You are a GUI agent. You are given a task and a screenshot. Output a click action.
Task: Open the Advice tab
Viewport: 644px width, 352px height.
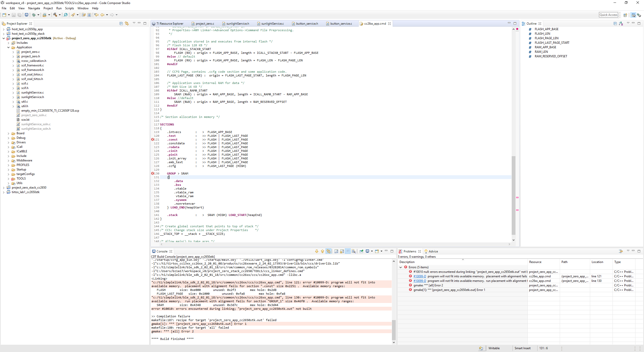(x=433, y=251)
